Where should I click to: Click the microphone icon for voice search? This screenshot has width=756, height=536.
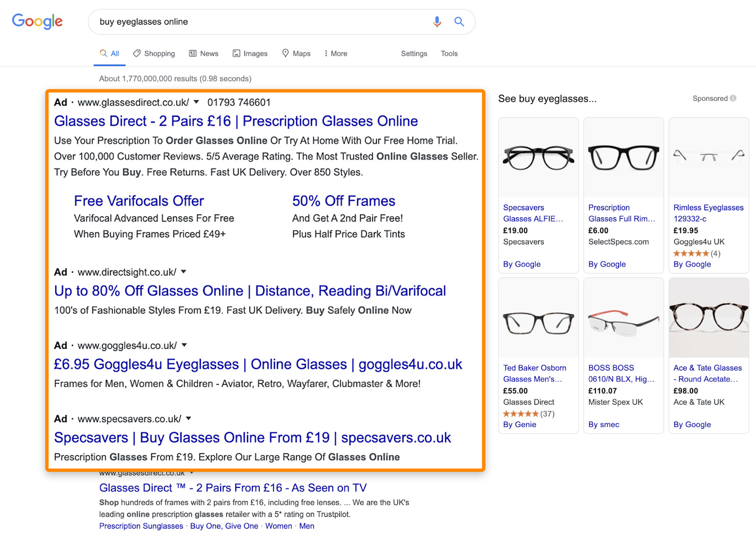[437, 22]
